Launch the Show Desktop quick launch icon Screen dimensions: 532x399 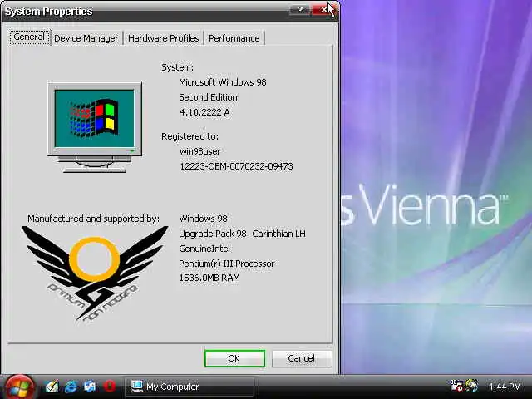coord(52,387)
